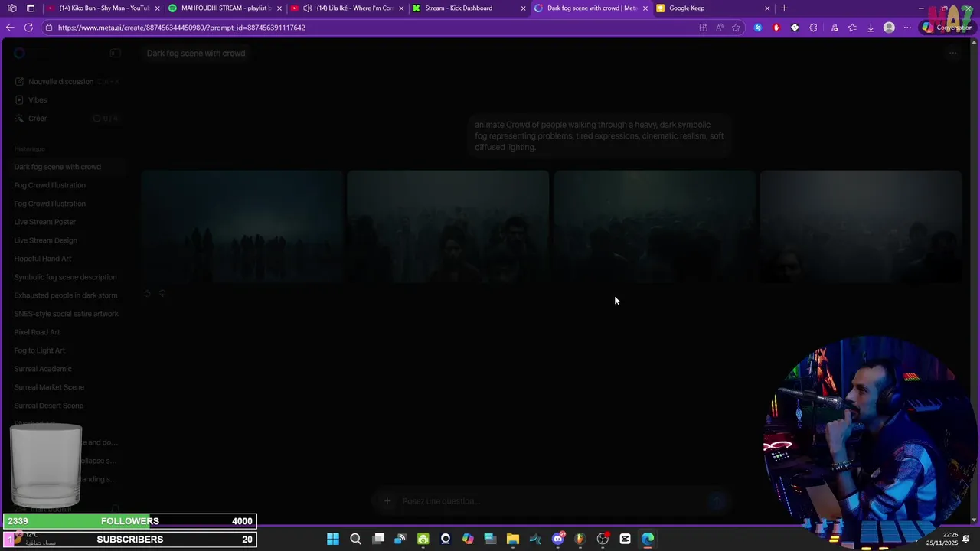The image size is (980, 551).
Task: Open the browser profile avatar
Action: (x=889, y=28)
